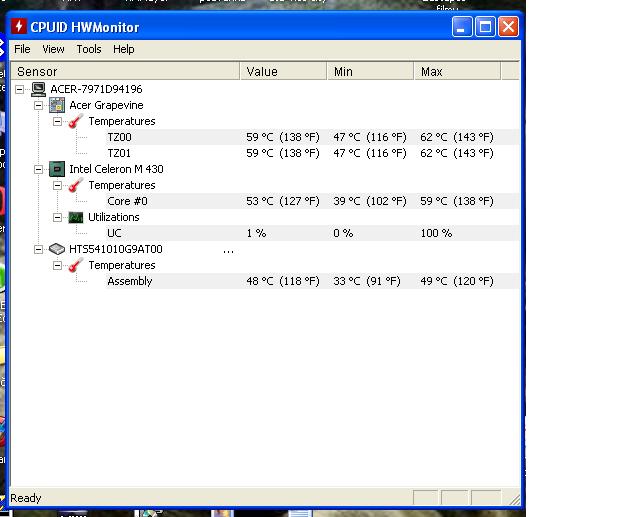Collapse the ACER-7971D94196 root node
This screenshot has width=640, height=517.
pos(19,89)
